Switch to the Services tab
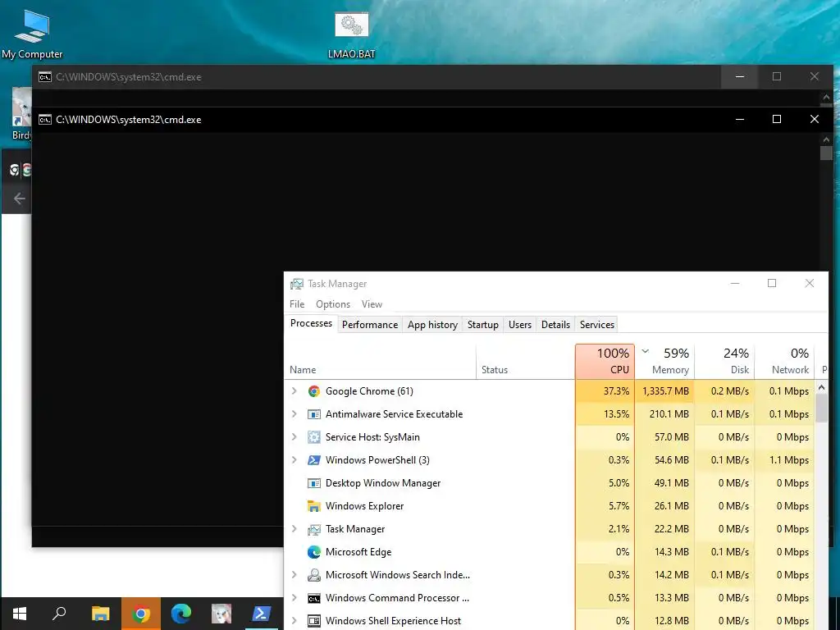Image resolution: width=840 pixels, height=630 pixels. tap(597, 325)
